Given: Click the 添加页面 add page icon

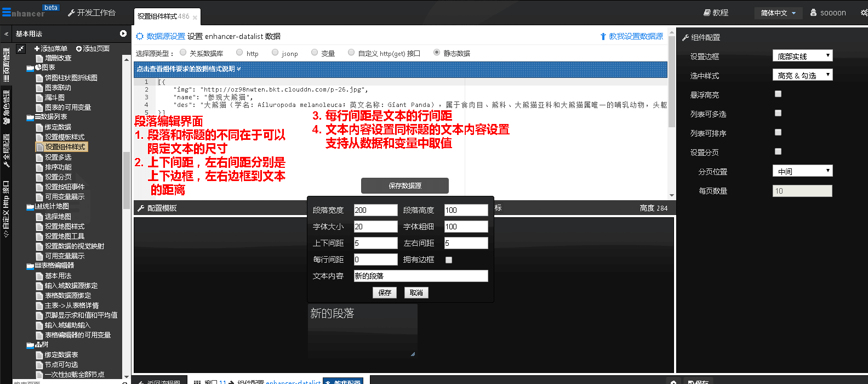Looking at the screenshot, I should [79, 49].
